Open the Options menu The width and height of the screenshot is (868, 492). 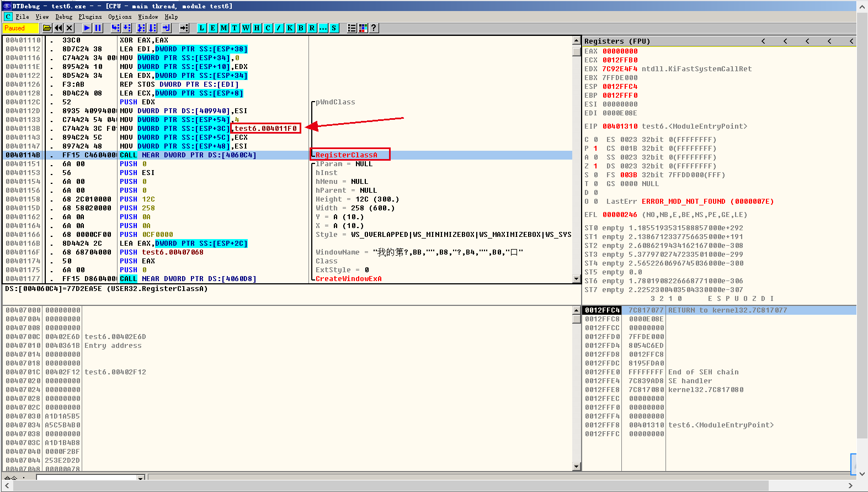pyautogui.click(x=120, y=17)
